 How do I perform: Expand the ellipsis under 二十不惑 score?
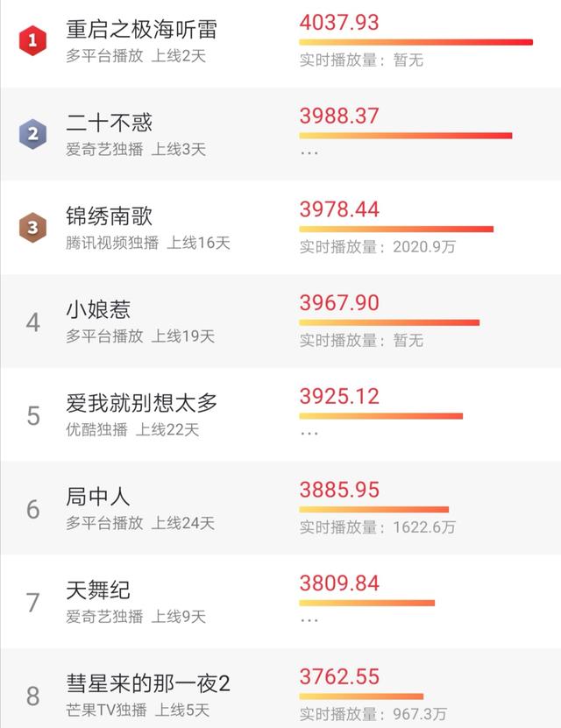click(309, 152)
